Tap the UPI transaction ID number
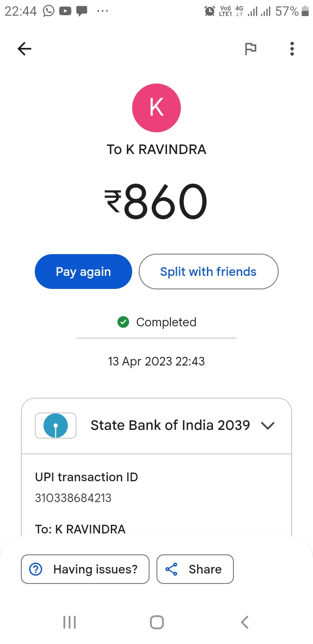This screenshot has height=644, width=313. (x=73, y=498)
